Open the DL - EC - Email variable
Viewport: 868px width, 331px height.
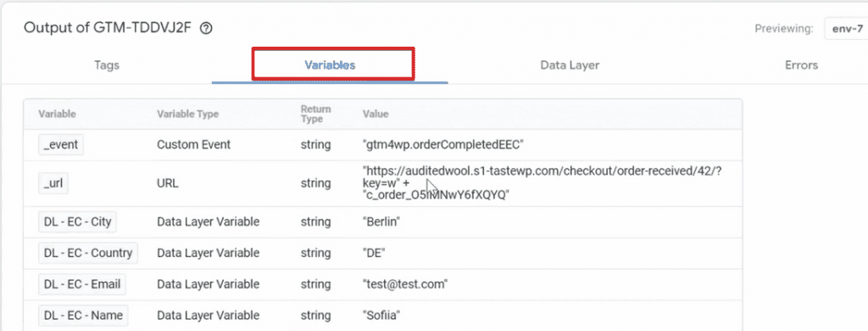pos(82,284)
